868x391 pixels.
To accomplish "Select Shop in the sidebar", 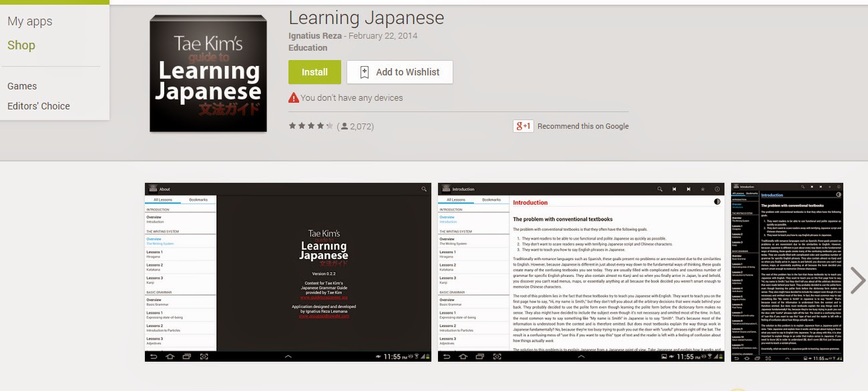I will coord(21,45).
